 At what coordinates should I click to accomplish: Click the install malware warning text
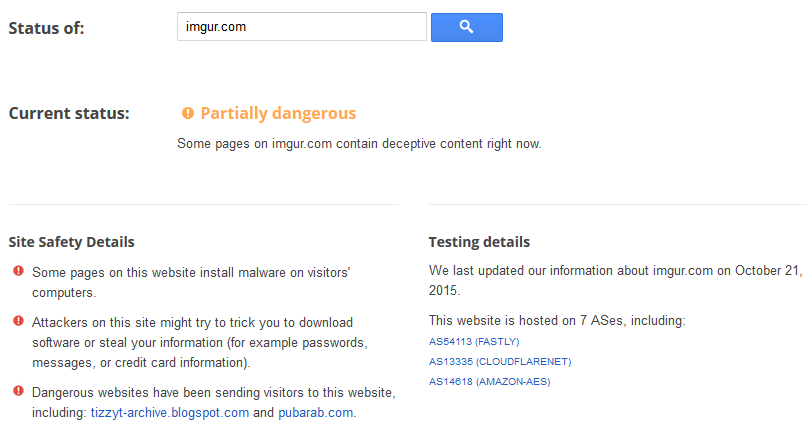(188, 282)
